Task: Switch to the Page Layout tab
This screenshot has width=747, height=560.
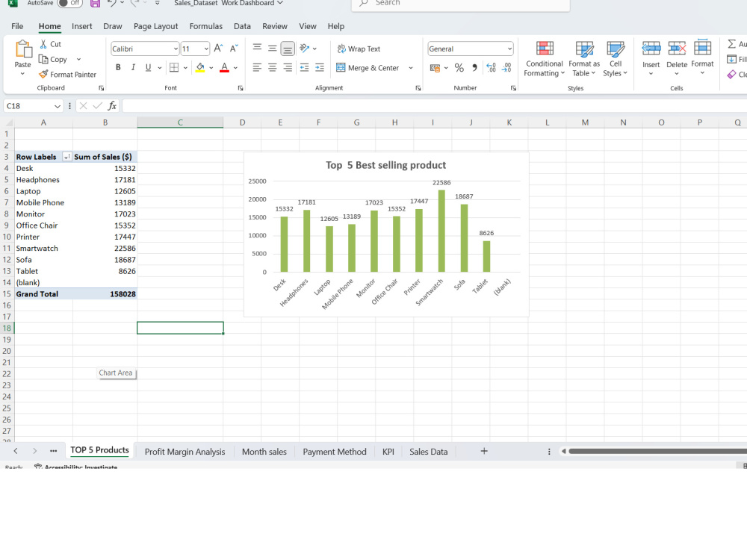Action: [x=156, y=26]
